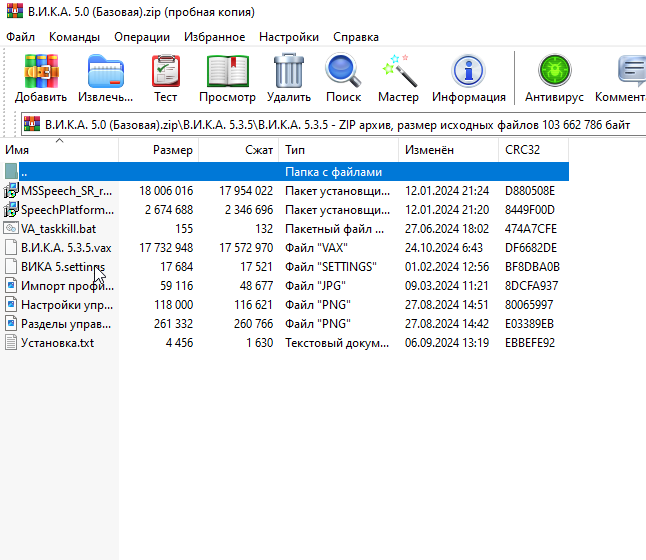Show archive Информация
This screenshot has width=646, height=560.
(468, 71)
